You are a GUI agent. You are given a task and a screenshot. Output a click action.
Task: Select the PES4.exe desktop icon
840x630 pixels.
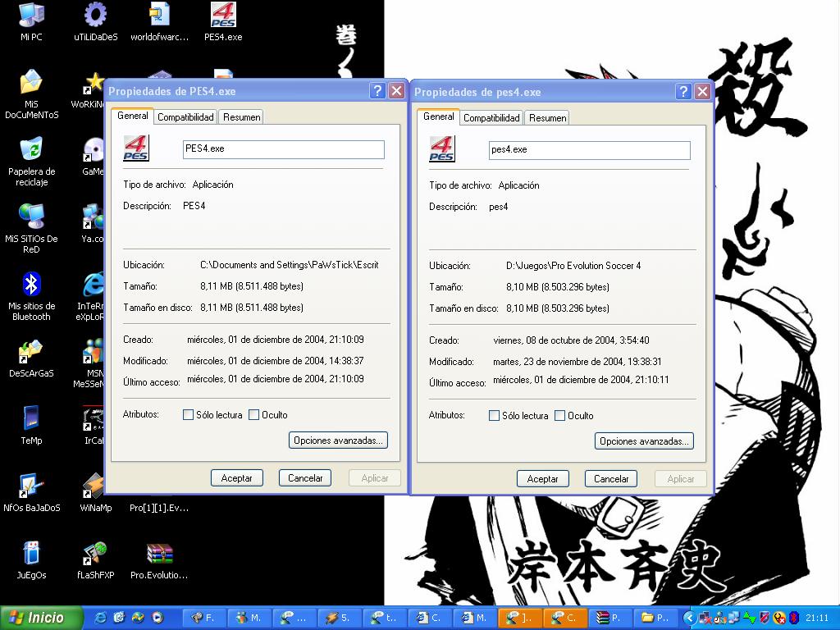223,21
